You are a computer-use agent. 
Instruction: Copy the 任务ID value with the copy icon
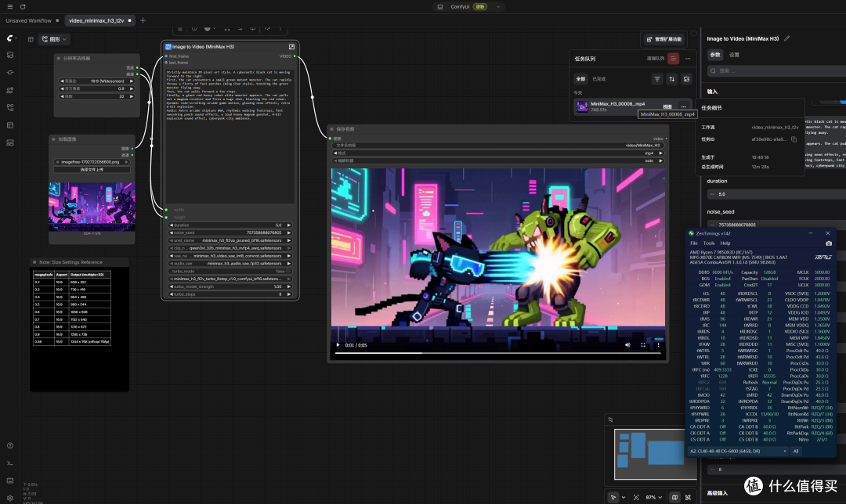click(794, 139)
